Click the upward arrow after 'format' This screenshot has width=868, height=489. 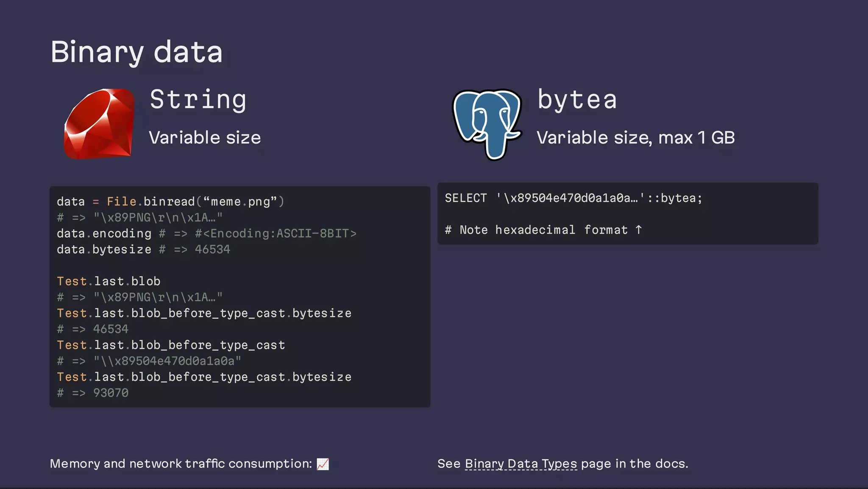click(639, 230)
